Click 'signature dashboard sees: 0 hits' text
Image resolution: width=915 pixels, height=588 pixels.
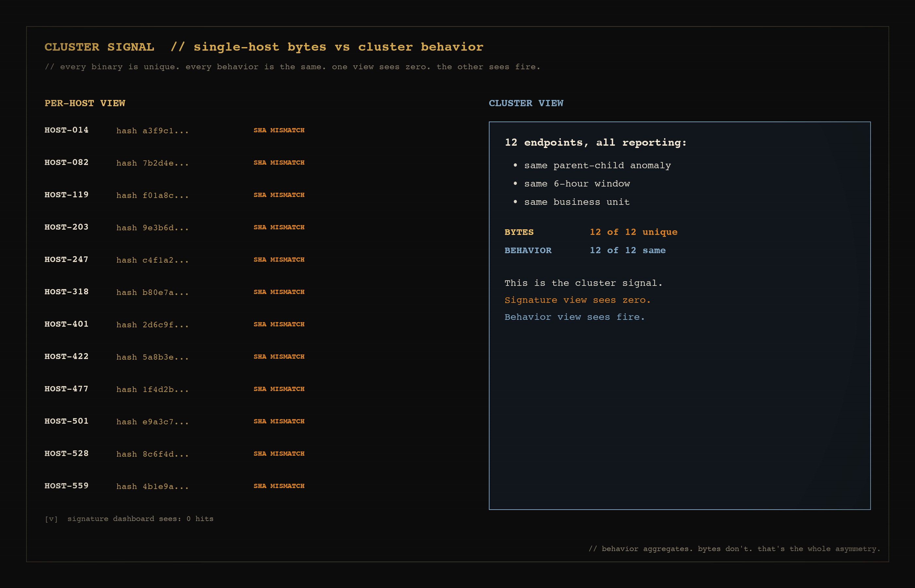click(x=140, y=519)
